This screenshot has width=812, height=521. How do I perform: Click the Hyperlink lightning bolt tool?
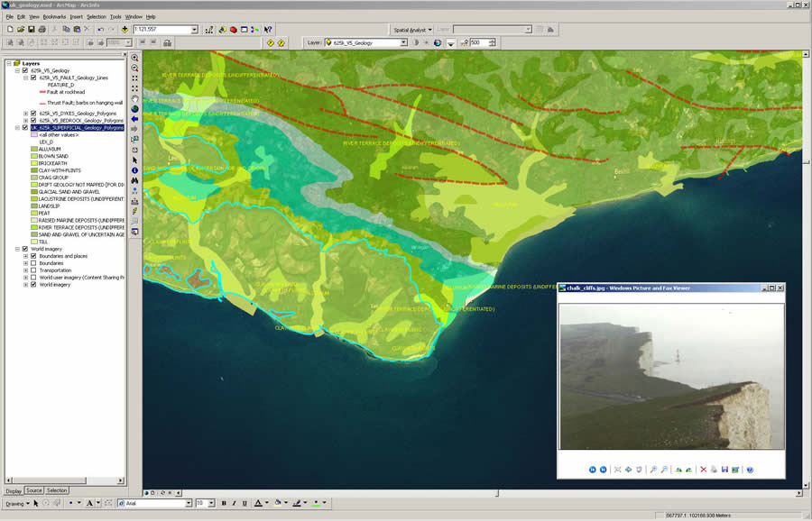(134, 211)
